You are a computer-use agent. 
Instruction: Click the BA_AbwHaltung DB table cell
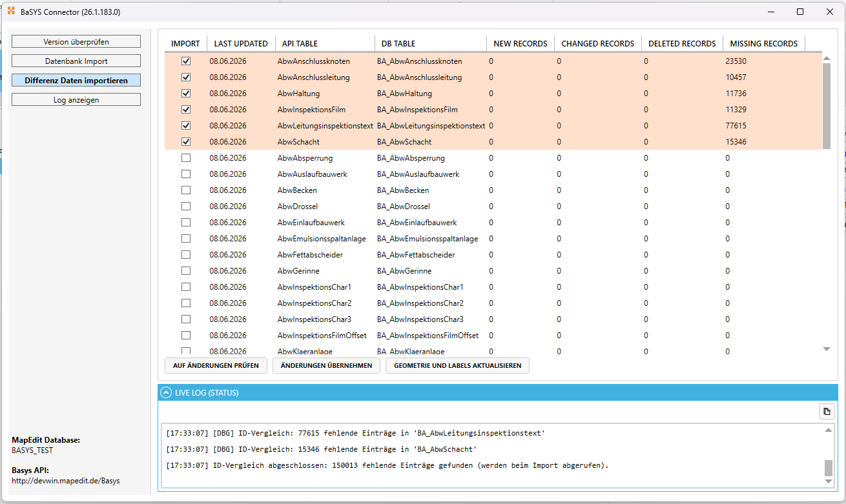point(404,94)
